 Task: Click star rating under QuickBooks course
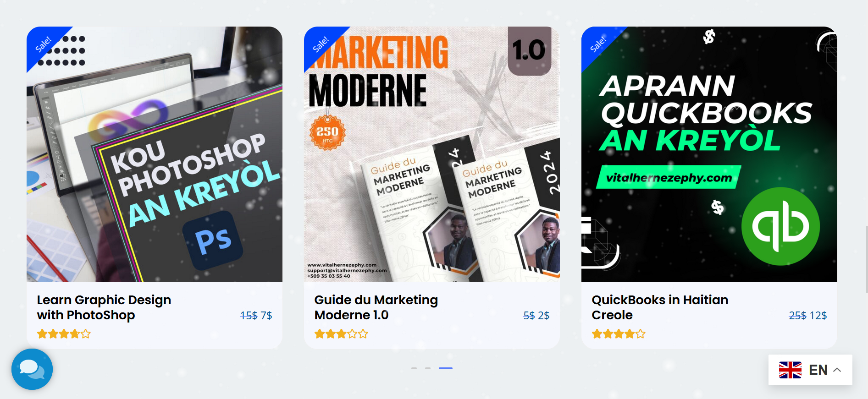tap(619, 334)
